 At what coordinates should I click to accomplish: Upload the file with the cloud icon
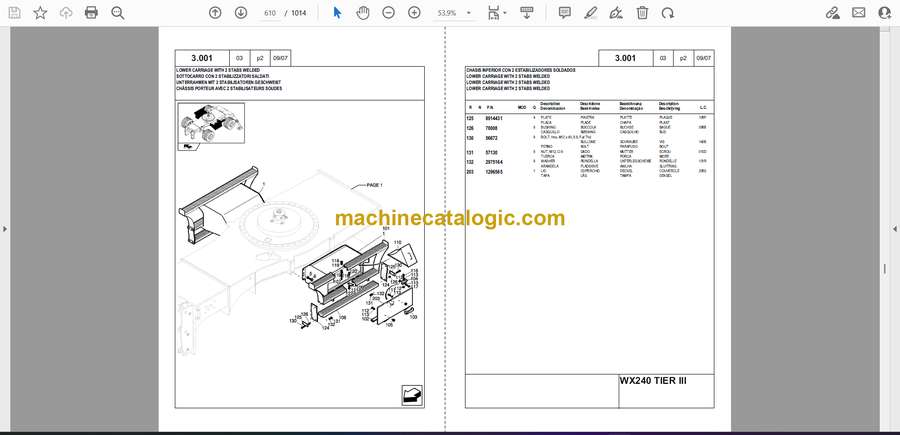[x=66, y=13]
